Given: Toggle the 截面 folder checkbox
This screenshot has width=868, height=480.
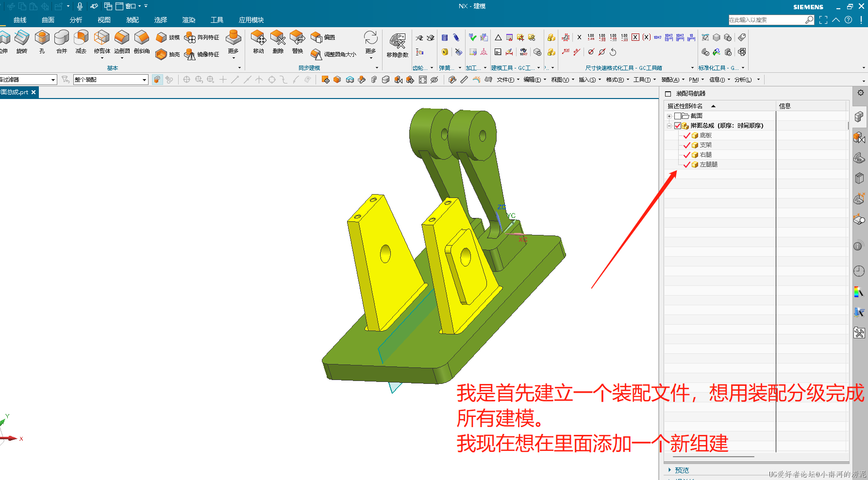Looking at the screenshot, I should (x=678, y=116).
